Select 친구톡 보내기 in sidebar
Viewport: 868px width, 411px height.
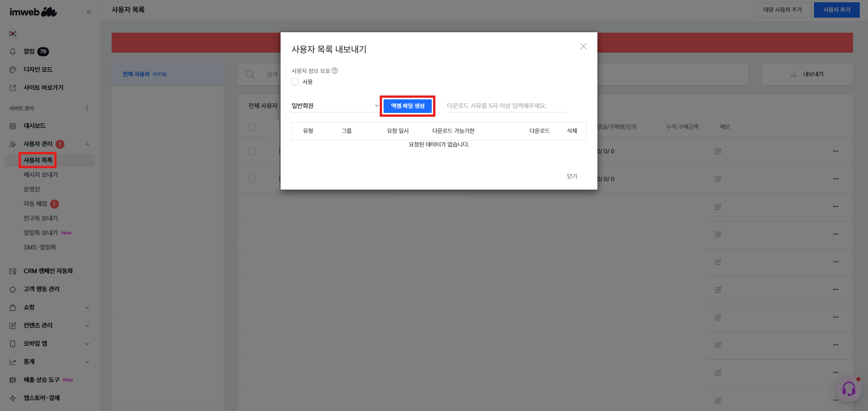pyautogui.click(x=41, y=218)
